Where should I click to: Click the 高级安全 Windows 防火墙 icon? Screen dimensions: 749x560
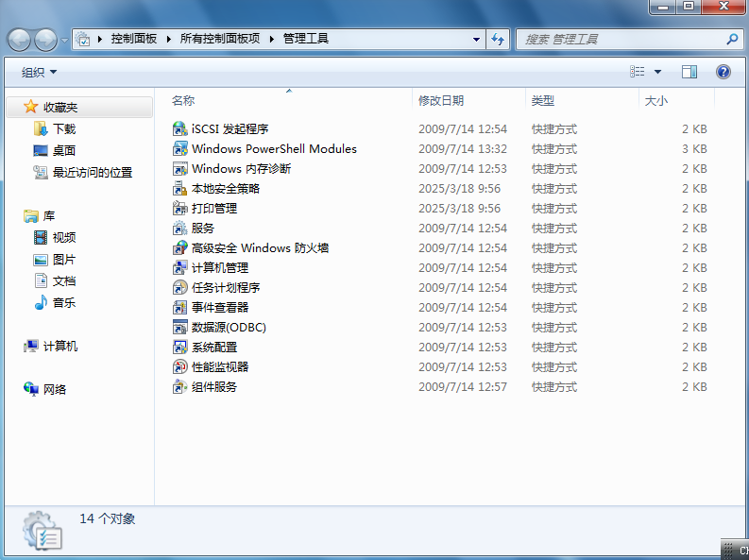(x=180, y=247)
